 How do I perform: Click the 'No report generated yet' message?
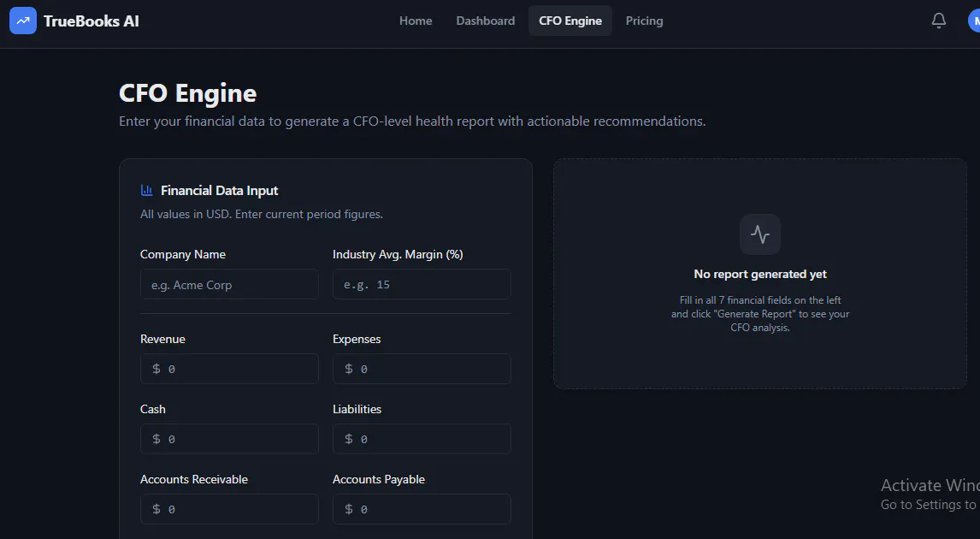[760, 274]
